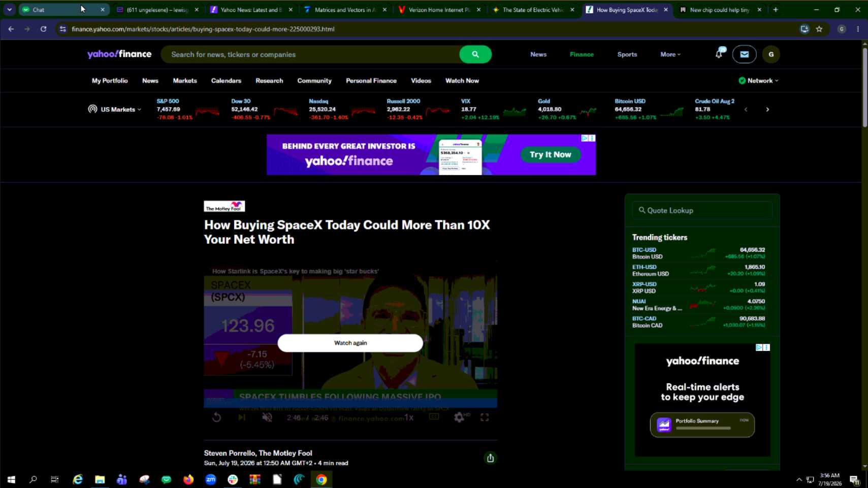The image size is (868, 488).
Task: Focus the news and tickers search box
Action: tap(311, 54)
